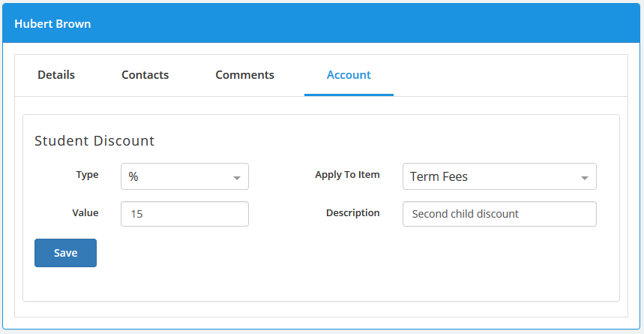The width and height of the screenshot is (644, 334).
Task: Click the Second child discount text
Action: pos(466,214)
